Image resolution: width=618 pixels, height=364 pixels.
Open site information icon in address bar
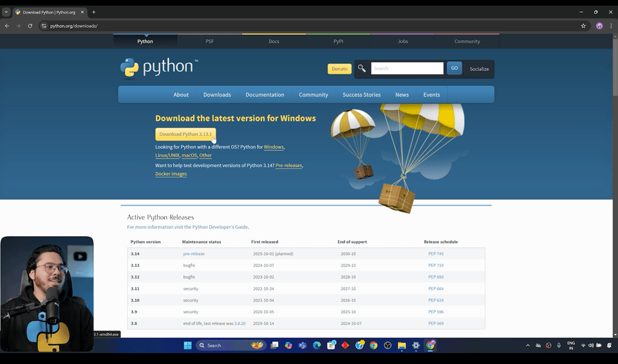tap(44, 26)
